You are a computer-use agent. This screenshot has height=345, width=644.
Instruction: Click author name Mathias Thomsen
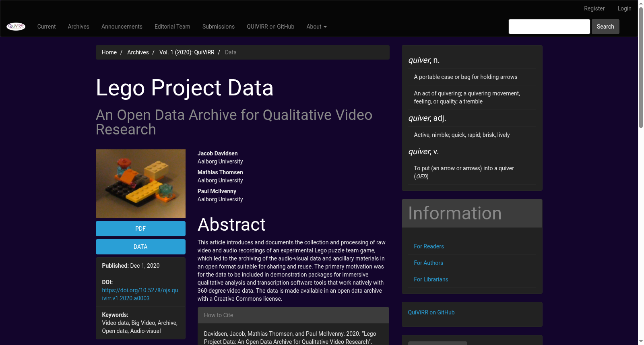pyautogui.click(x=220, y=172)
